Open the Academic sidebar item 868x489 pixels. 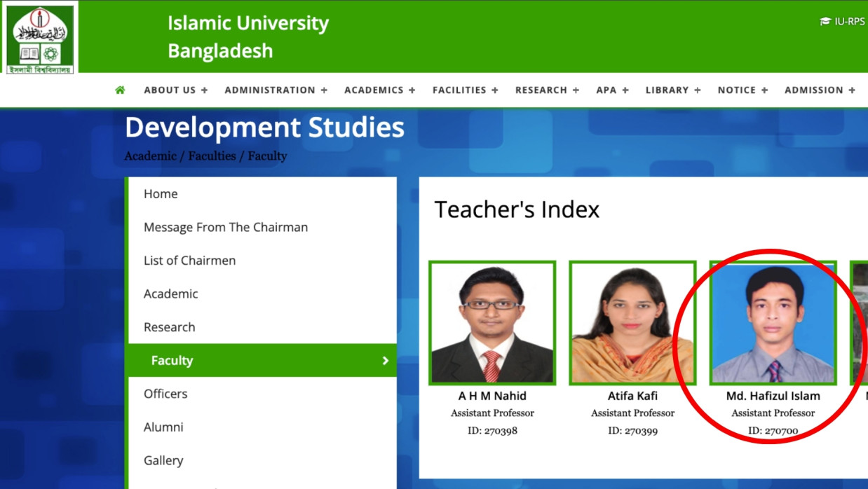click(x=262, y=294)
